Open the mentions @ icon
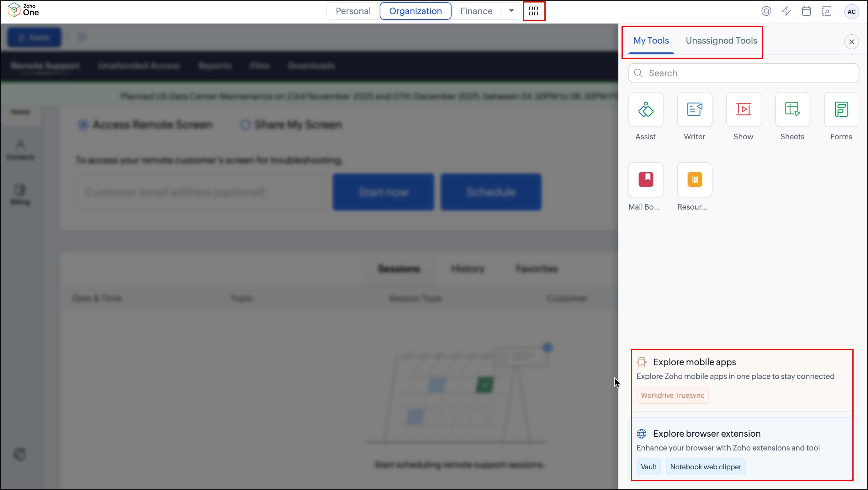Screen dimensions: 868x490 coord(766,12)
